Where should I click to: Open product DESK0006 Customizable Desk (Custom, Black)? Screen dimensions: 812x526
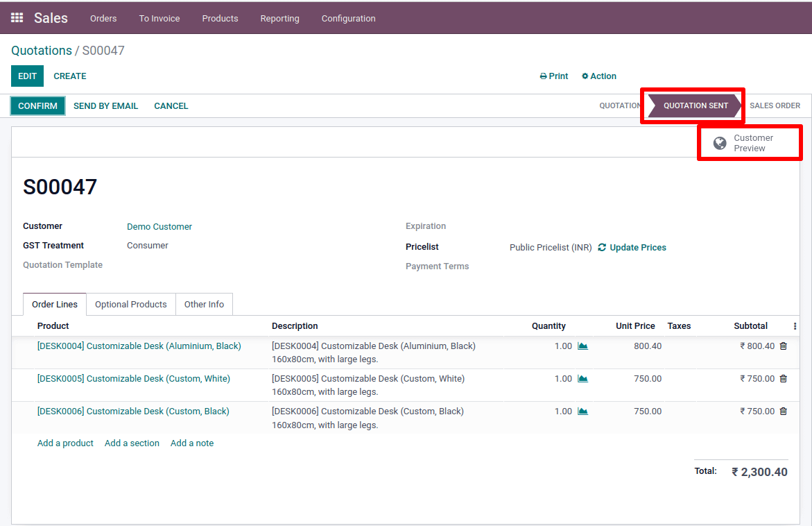(x=133, y=412)
